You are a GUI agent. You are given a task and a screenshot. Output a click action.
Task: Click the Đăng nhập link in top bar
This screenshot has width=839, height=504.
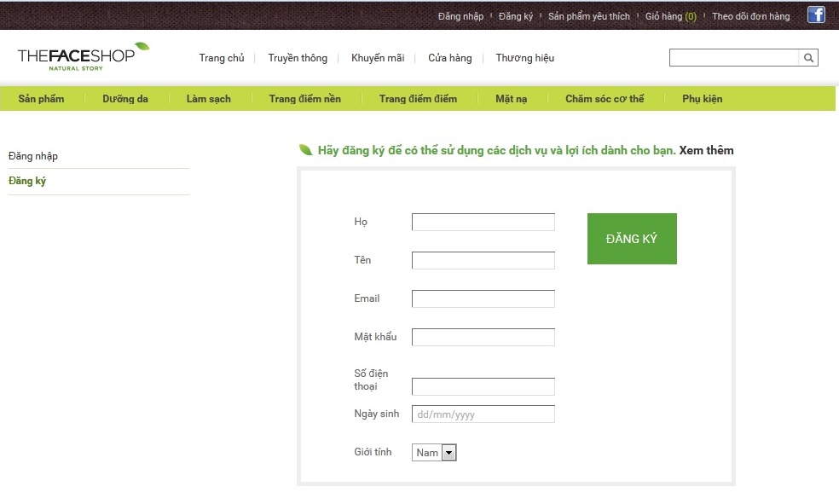coord(460,16)
